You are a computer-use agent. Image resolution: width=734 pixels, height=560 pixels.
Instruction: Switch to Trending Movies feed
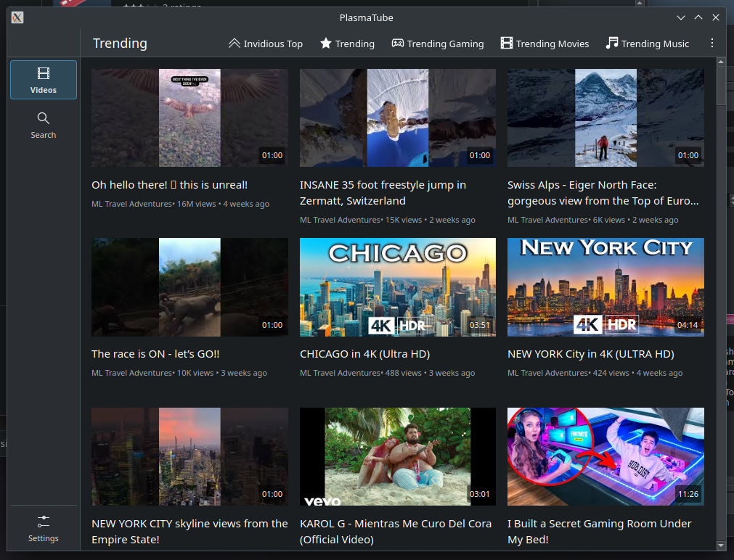pos(545,44)
